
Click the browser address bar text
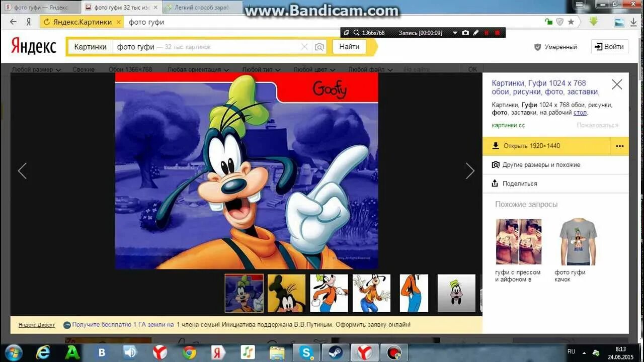[146, 22]
